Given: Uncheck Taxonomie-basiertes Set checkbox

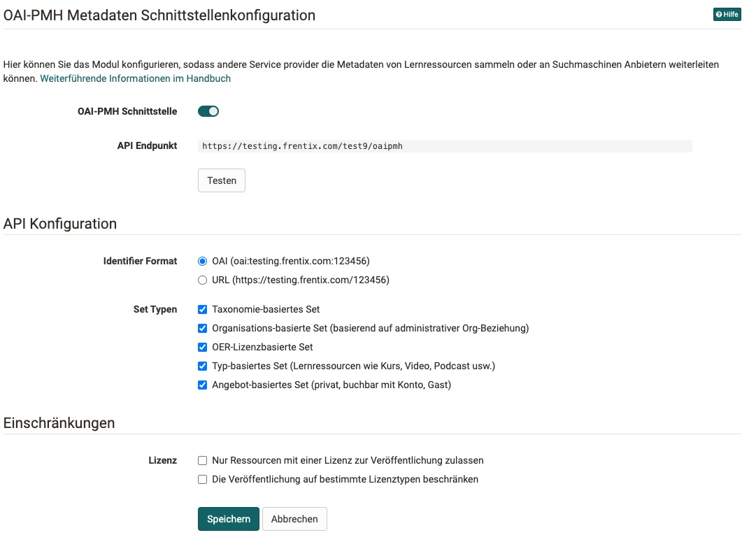Looking at the screenshot, I should point(203,309).
